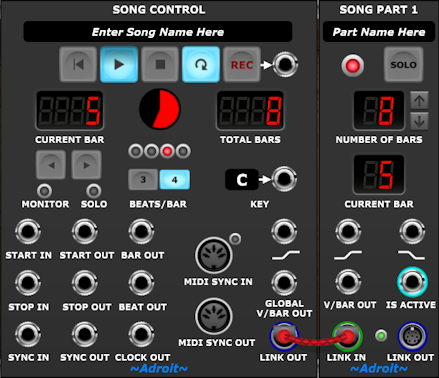Image resolution: width=439 pixels, height=378 pixels.
Task: Click the green link status LED
Action: 381,335
